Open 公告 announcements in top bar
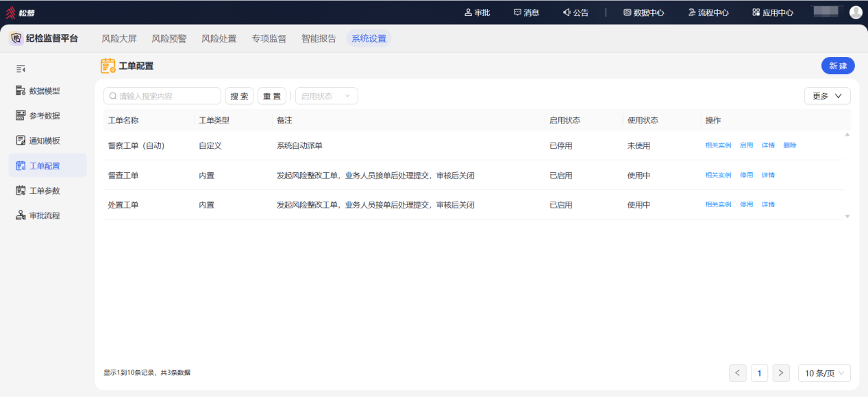This screenshot has width=868, height=397. pyautogui.click(x=575, y=12)
